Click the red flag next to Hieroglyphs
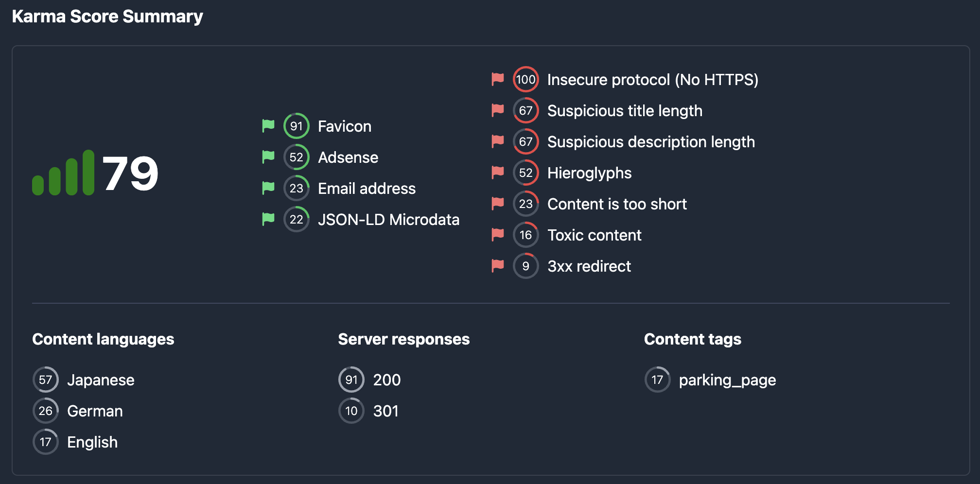The height and width of the screenshot is (484, 980). [498, 173]
